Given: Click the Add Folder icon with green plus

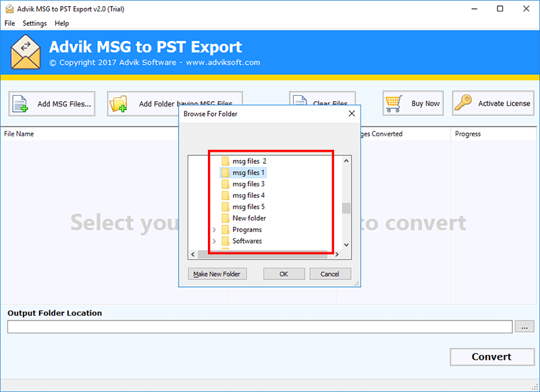Looking at the screenshot, I should 118,104.
